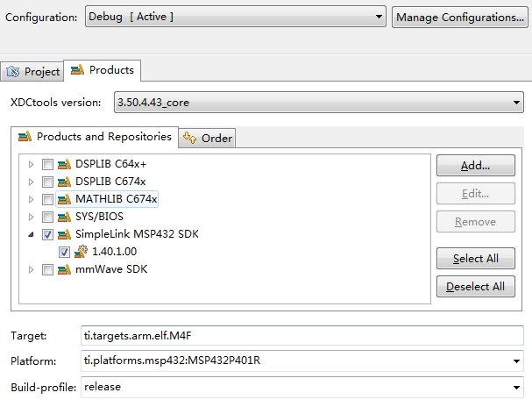The width and height of the screenshot is (532, 407).
Task: Click the DSPLIB C674x product icon
Action: (x=64, y=182)
